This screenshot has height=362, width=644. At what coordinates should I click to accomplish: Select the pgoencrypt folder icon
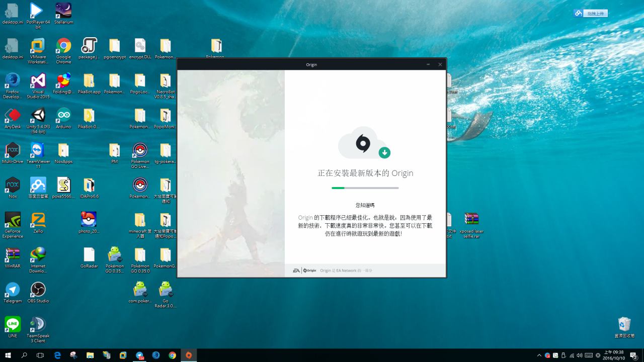coord(115,49)
